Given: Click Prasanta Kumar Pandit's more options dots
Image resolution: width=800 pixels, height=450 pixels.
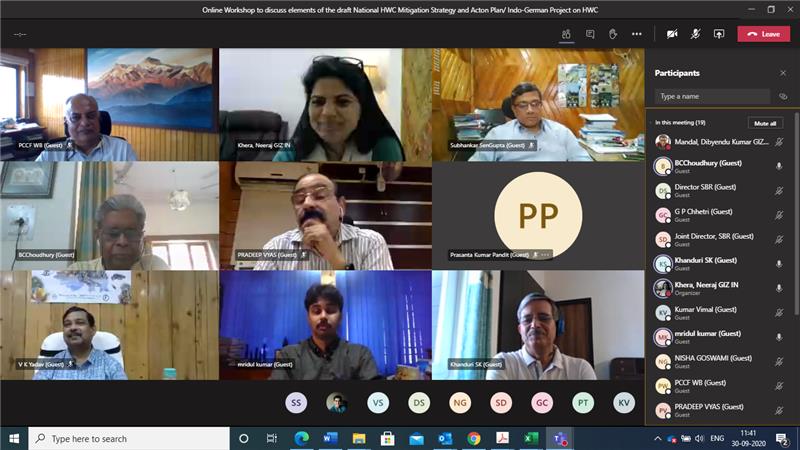Looking at the screenshot, I should point(545,255).
